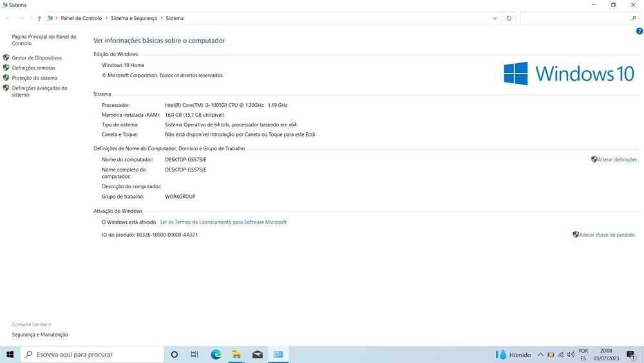Show hidden tray icons chevron
644x363 pixels.
(540, 355)
